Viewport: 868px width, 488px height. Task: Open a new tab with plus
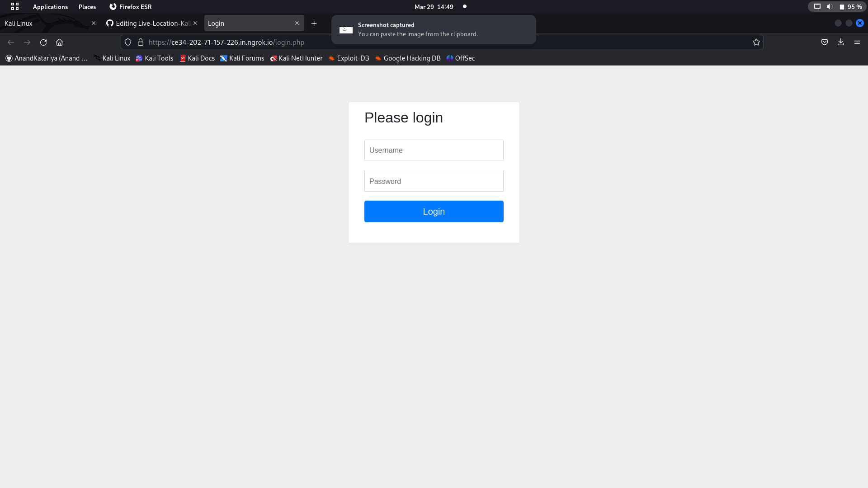pyautogui.click(x=314, y=23)
